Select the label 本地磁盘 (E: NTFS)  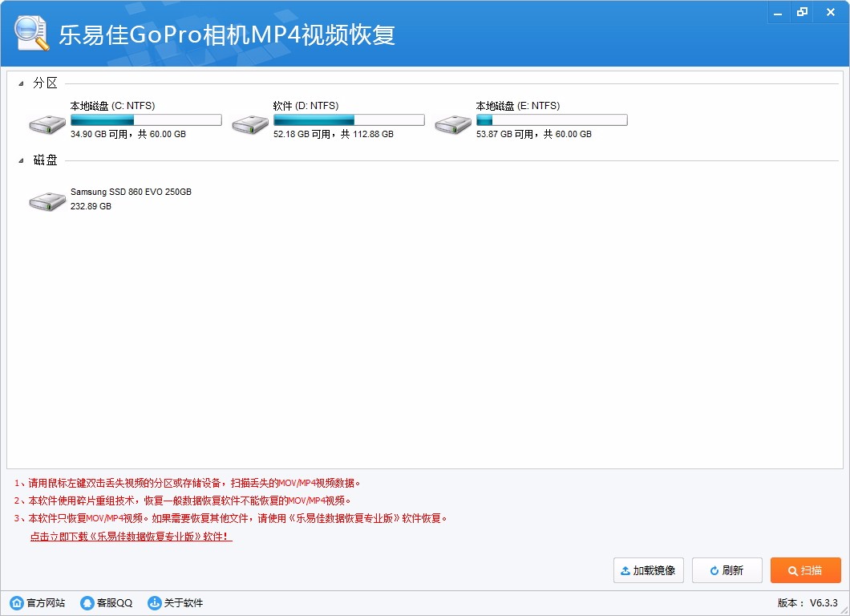click(518, 106)
